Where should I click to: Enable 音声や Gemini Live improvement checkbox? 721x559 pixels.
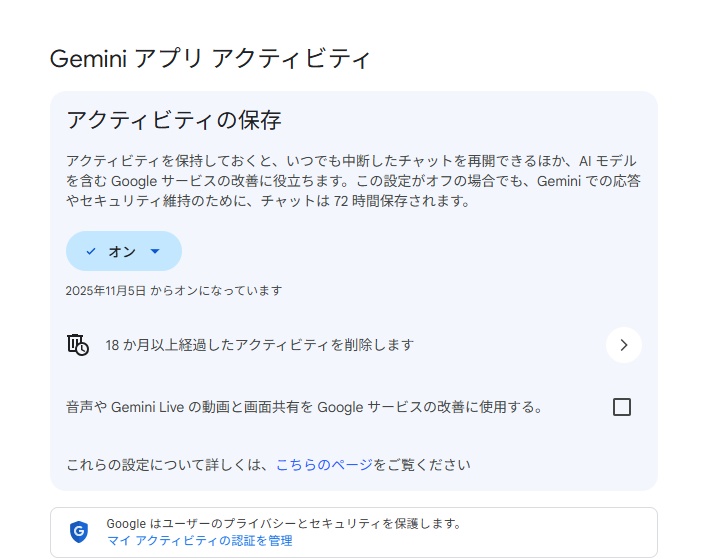(x=622, y=407)
